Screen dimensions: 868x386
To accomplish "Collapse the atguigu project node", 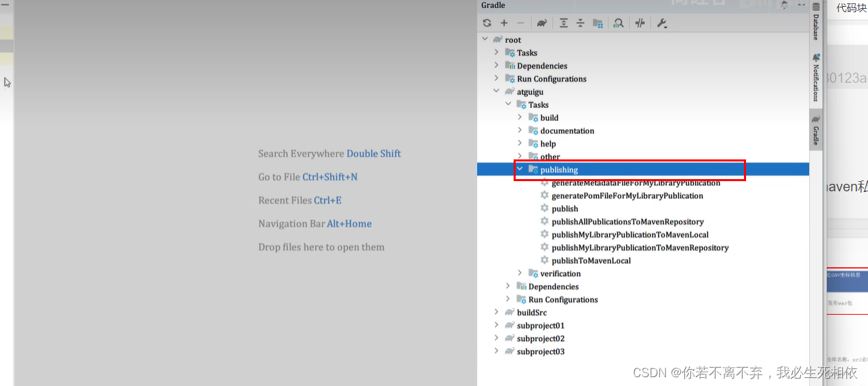I will 496,91.
